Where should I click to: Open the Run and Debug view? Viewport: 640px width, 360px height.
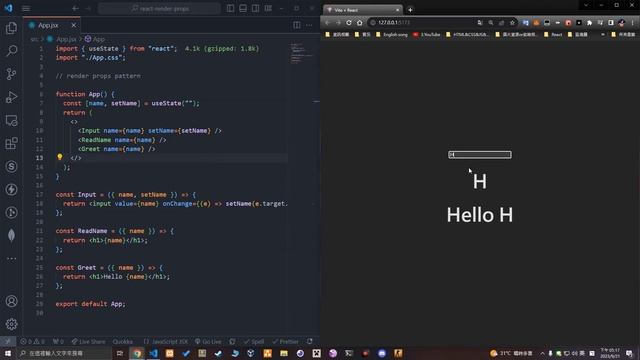pos(11,97)
